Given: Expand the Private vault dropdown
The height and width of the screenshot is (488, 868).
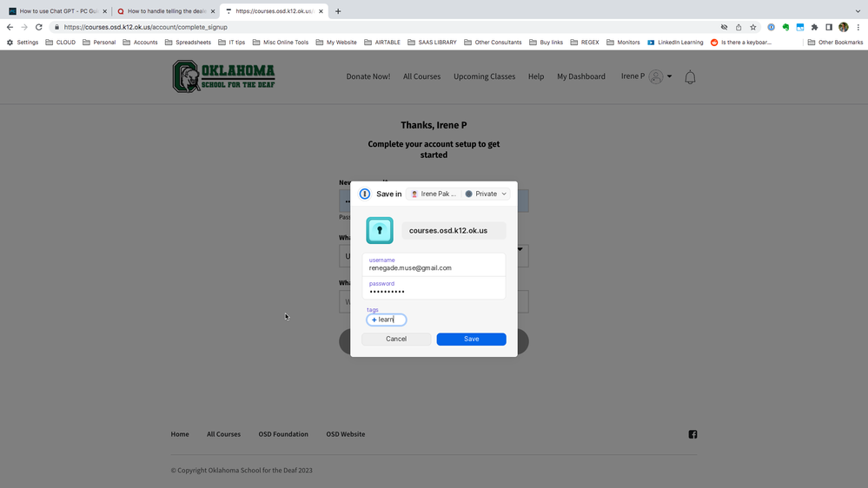Looking at the screenshot, I should click(x=486, y=194).
